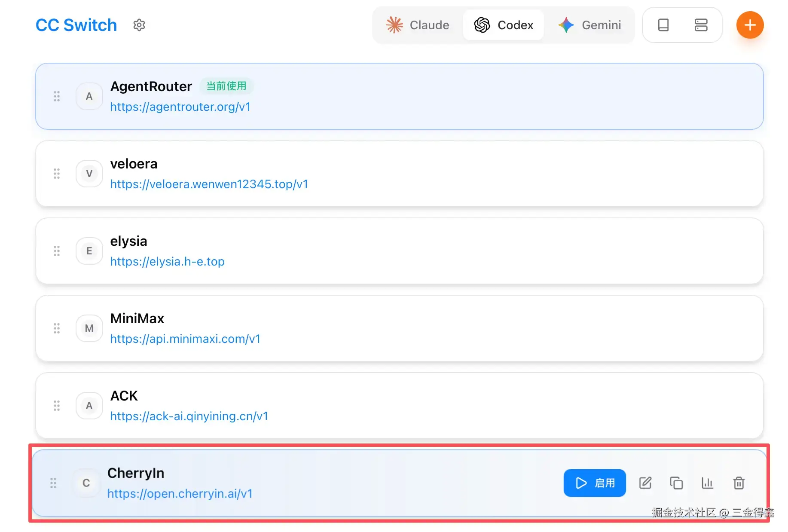Screen dimensions: 788x532
Task: Switch to the Gemini tab
Action: [x=589, y=25]
